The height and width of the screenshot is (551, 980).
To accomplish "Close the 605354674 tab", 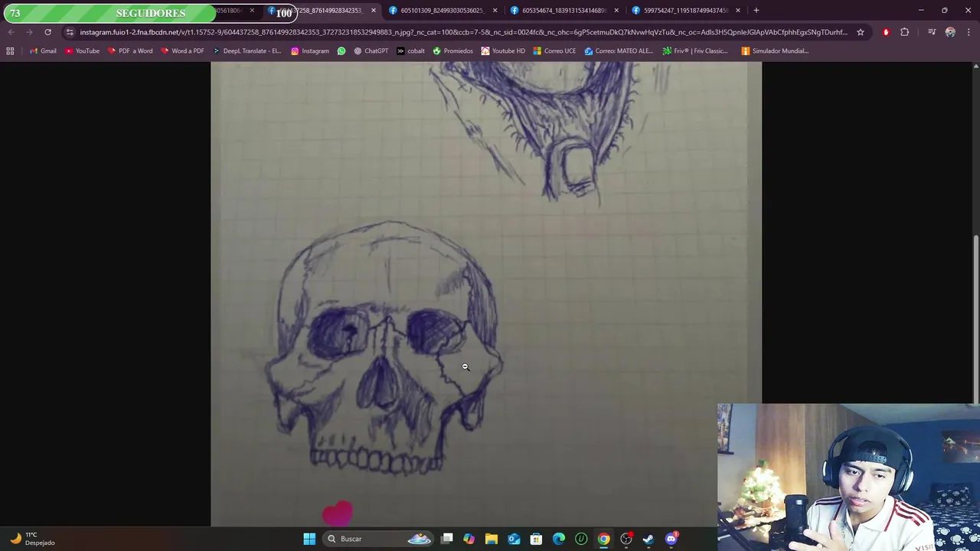I will click(617, 11).
